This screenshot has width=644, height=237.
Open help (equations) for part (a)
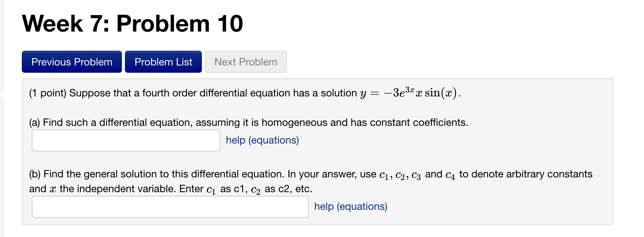point(262,140)
